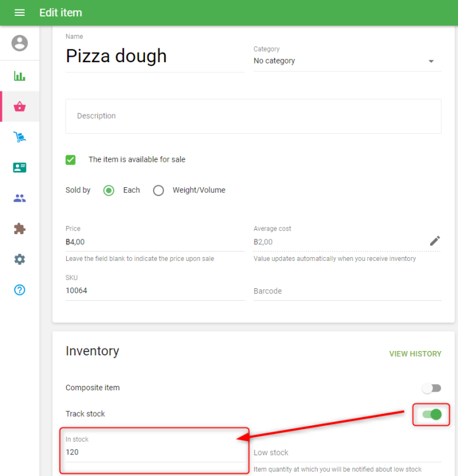
Task: Turn off the Track stock switch
Action: pyautogui.click(x=432, y=414)
